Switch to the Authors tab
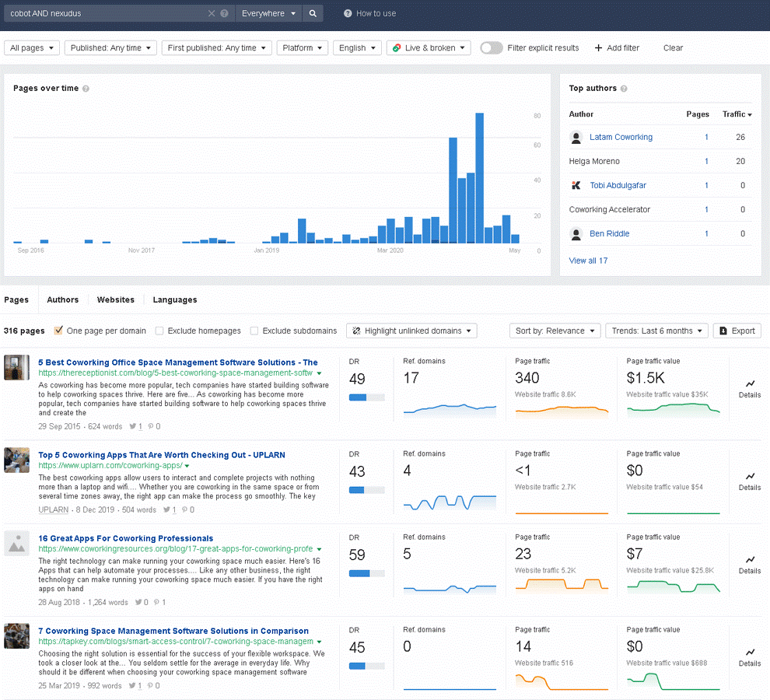This screenshot has height=700, width=770. tap(62, 299)
